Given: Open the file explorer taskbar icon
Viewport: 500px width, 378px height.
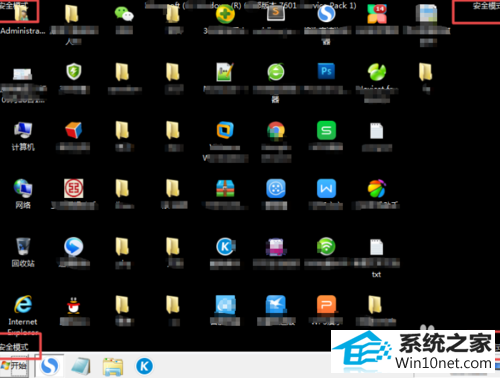Looking at the screenshot, I should point(113,366).
